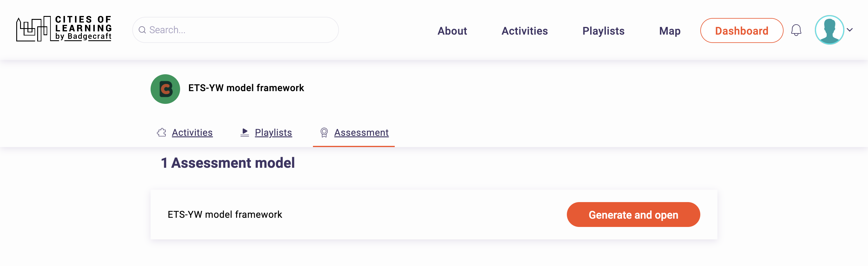This screenshot has width=868, height=266.
Task: Go to Playlists in the top navigation
Action: [603, 31]
